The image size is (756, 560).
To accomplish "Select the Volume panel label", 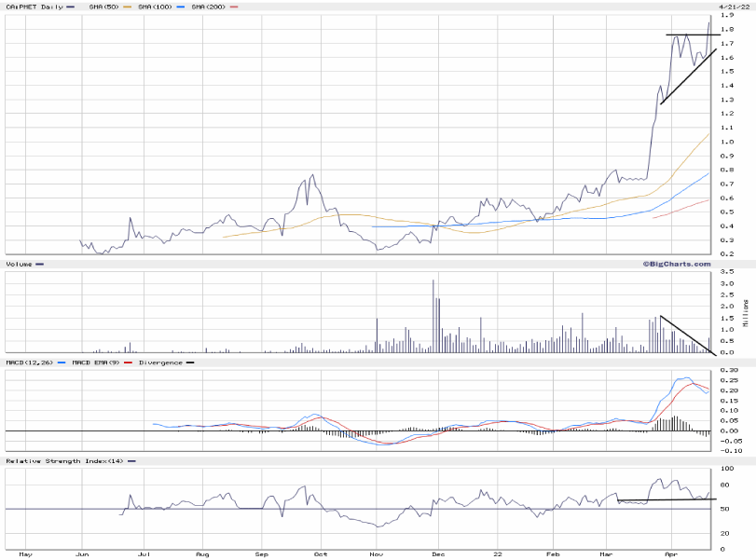I will point(20,265).
